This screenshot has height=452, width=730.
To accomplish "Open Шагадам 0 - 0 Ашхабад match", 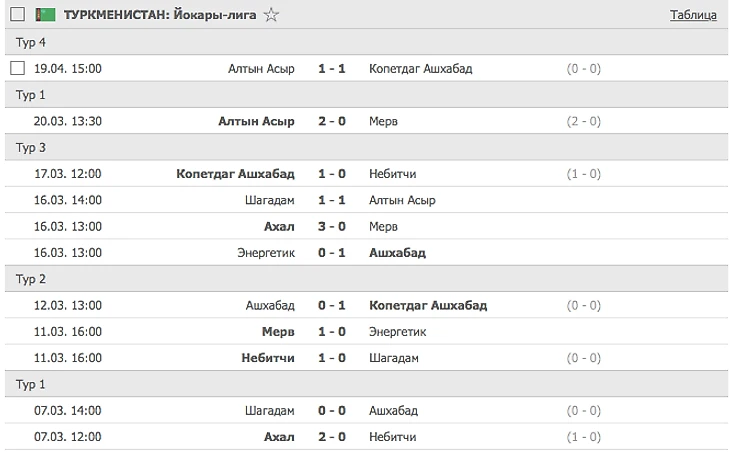I will tap(331, 411).
